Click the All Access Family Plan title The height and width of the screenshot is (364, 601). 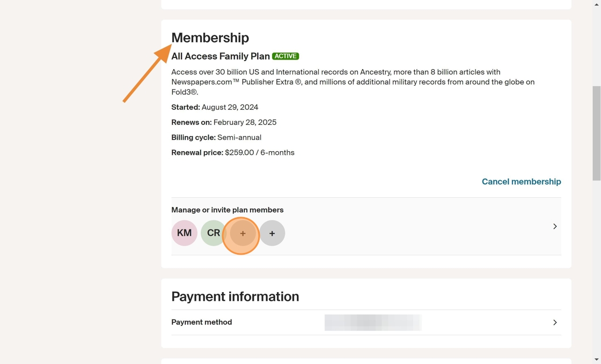pyautogui.click(x=221, y=56)
